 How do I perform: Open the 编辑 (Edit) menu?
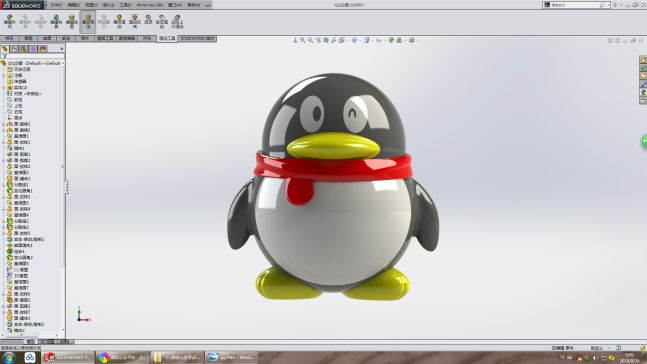[x=73, y=5]
